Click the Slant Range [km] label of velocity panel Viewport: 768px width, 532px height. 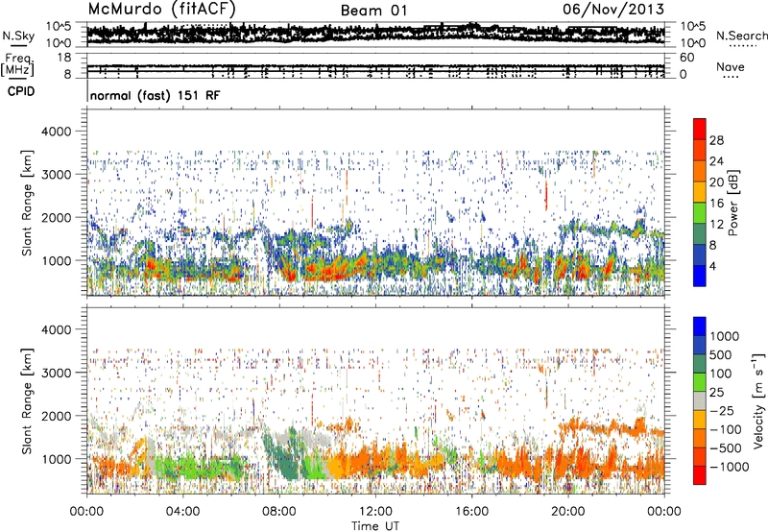(27, 400)
